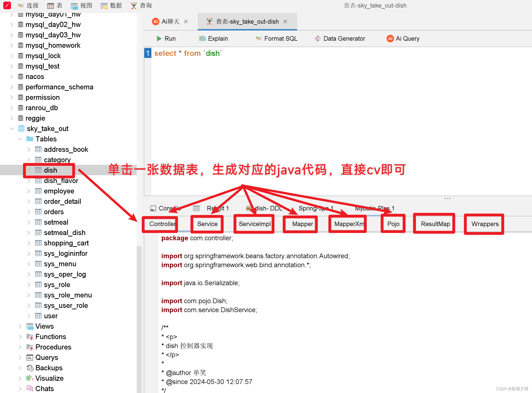Viewport: 532px width, 393px height.
Task: Expand the reggie database node
Action: tap(12, 118)
